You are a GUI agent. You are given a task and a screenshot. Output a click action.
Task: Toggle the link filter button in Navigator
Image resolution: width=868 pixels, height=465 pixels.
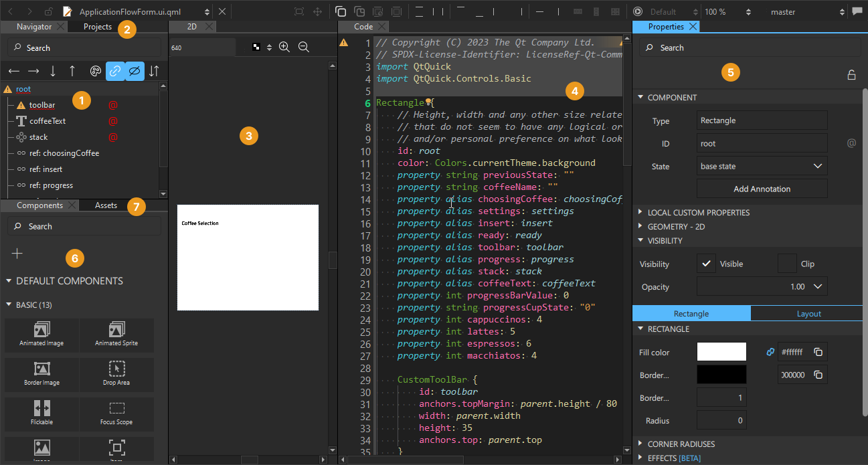click(x=115, y=71)
